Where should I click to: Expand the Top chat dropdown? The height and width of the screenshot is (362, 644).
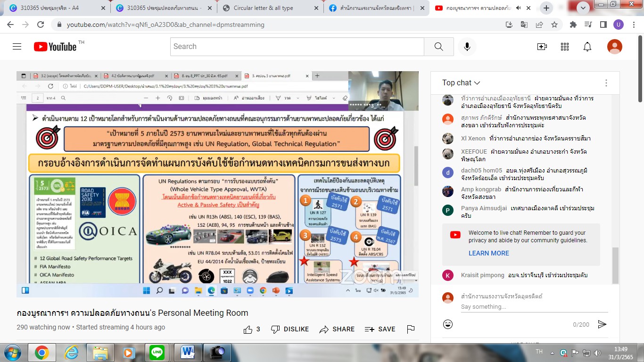pyautogui.click(x=461, y=83)
